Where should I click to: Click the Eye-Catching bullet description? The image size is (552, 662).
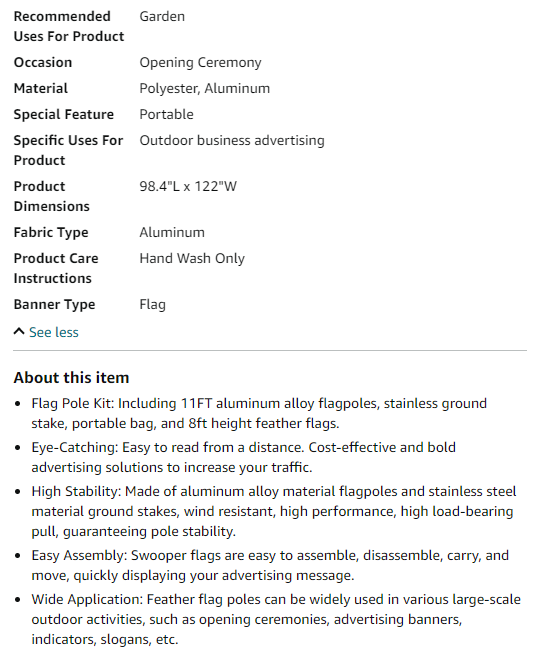244,457
